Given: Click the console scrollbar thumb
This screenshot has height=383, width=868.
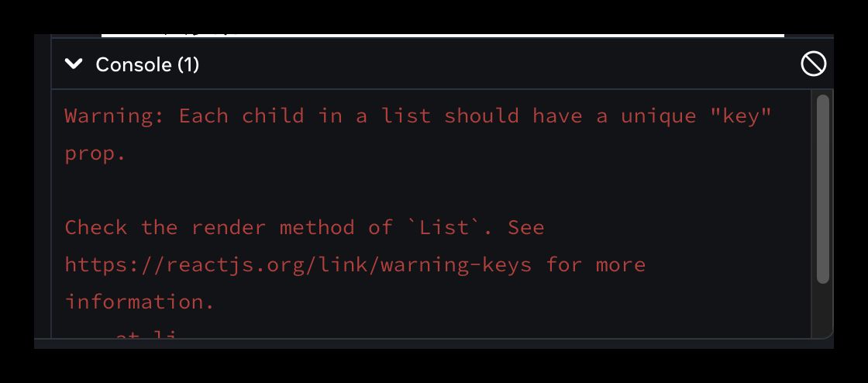Looking at the screenshot, I should [822, 188].
